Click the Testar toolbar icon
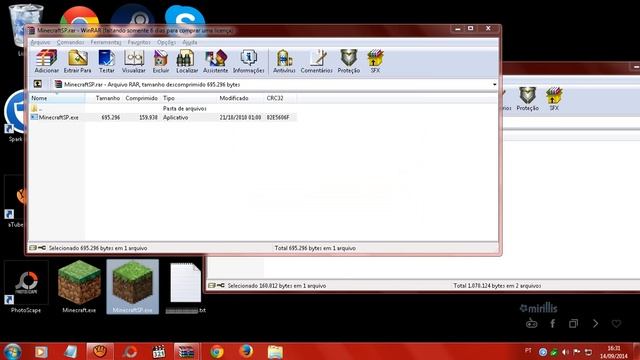Screen dimensions: 640x360 coord(107,61)
